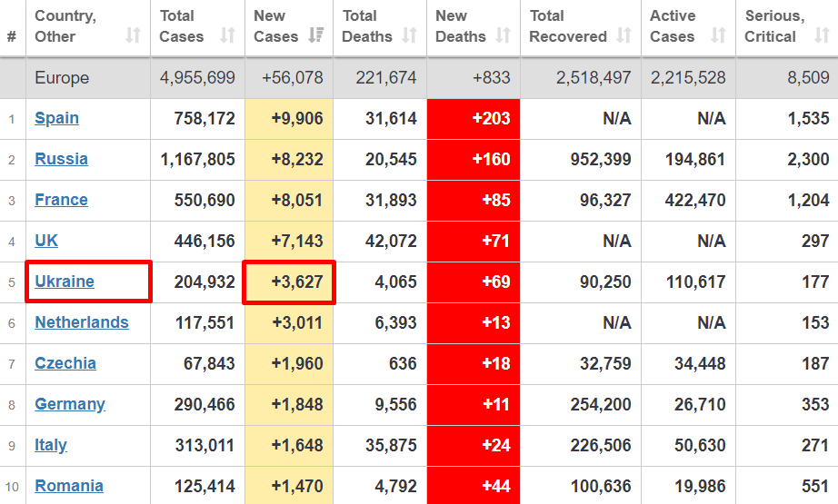Click the New Deaths sort arrows
Screen dimensions: 838x504
[503, 36]
